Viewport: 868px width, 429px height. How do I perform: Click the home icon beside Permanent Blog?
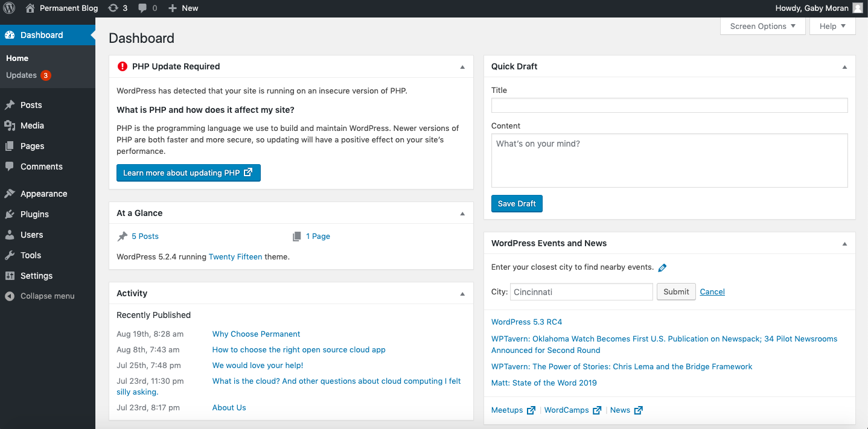point(30,8)
